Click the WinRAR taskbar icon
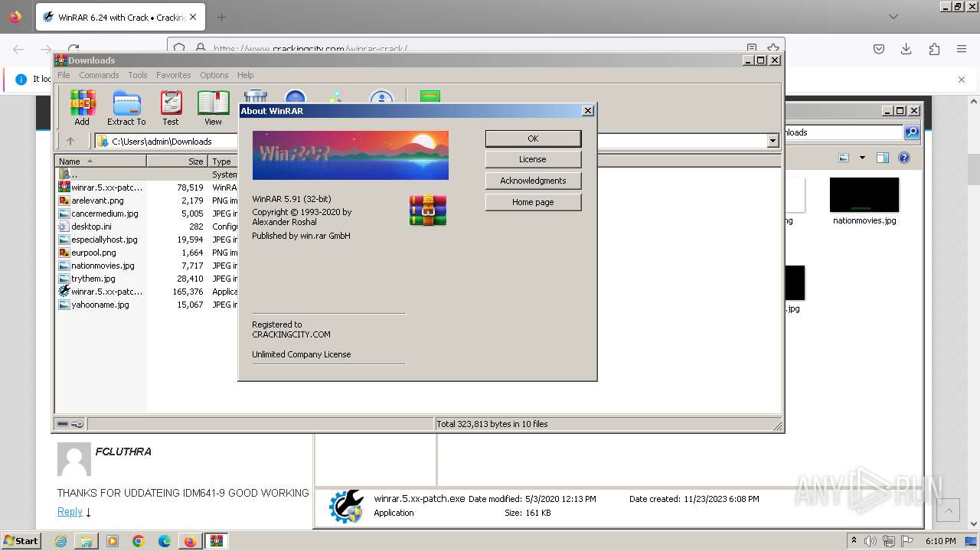Viewport: 980px width, 551px height. click(x=217, y=541)
